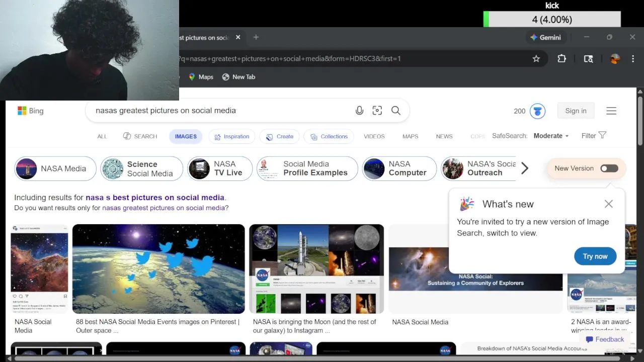Open the Collections tab
Screen dimensions: 644x362
coord(329,136)
